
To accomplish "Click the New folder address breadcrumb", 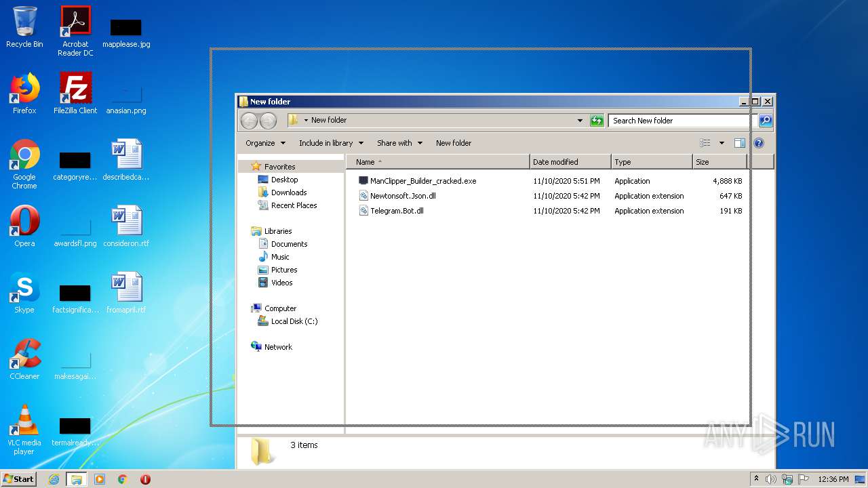I will click(x=329, y=120).
